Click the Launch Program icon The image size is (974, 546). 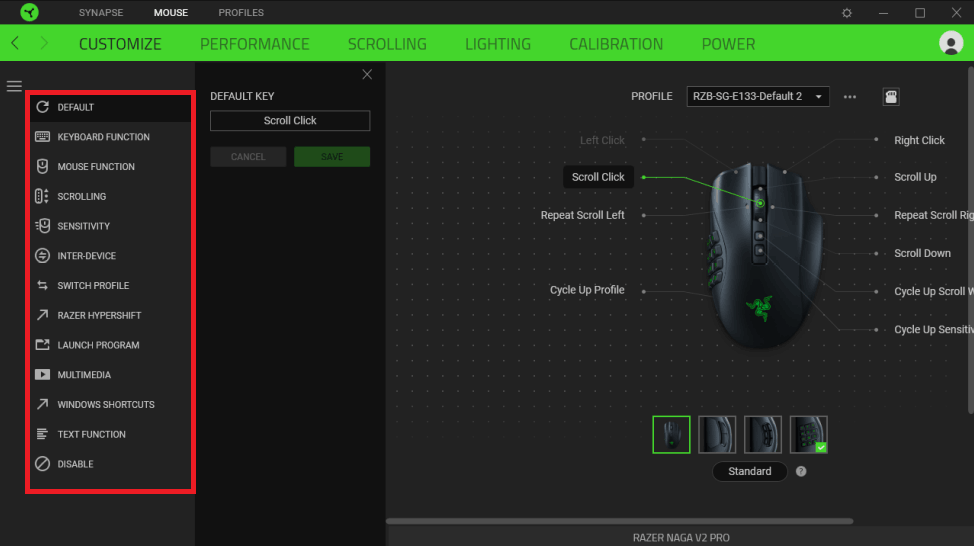click(42, 345)
